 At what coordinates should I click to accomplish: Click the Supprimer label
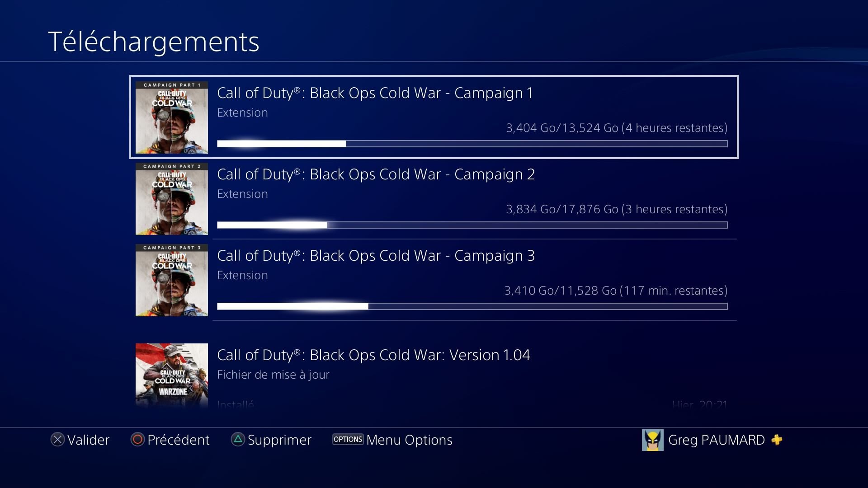coord(279,441)
